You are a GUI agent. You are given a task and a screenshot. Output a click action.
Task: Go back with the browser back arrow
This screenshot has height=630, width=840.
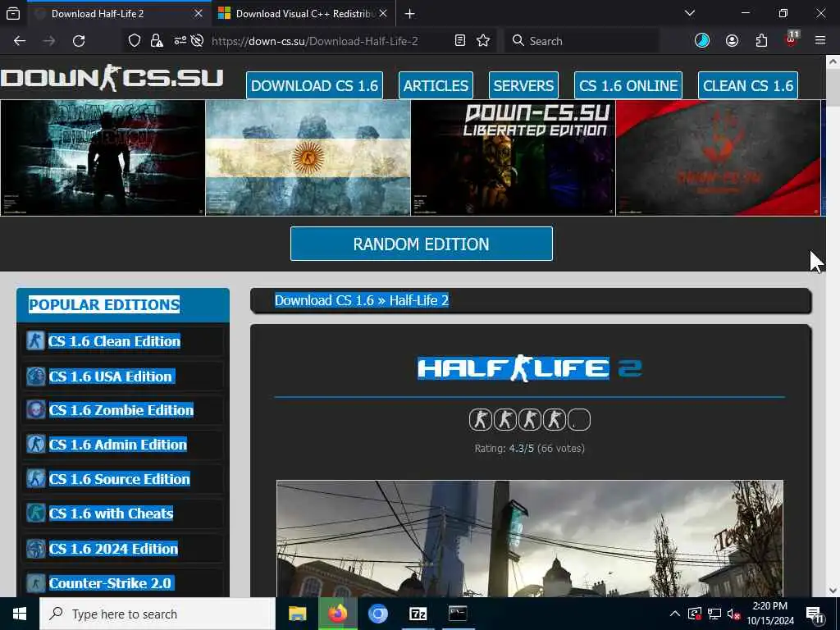click(20, 41)
